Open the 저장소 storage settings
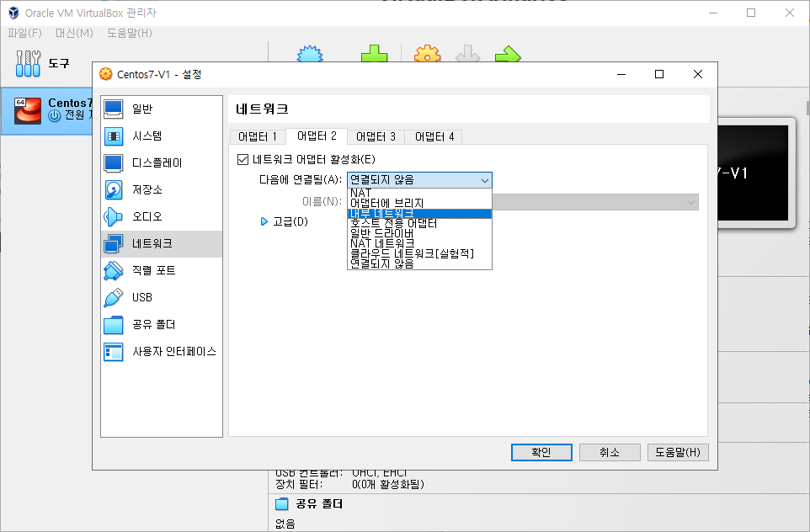The width and height of the screenshot is (810, 532). point(162,189)
